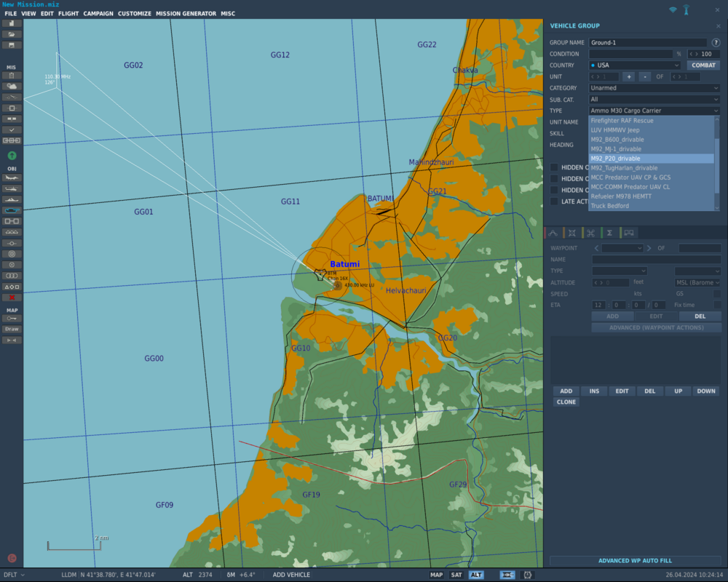728x582 pixels.
Task: Toggle the LATE ACTIVATION checkbox
Action: [554, 202]
